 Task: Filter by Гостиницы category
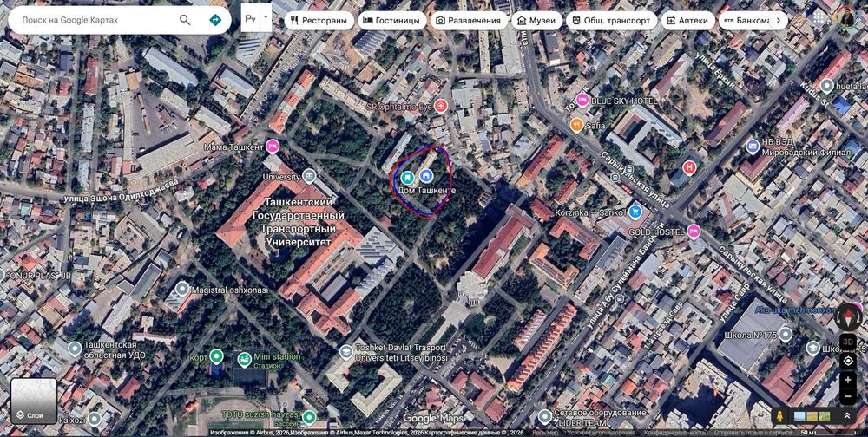tap(392, 21)
